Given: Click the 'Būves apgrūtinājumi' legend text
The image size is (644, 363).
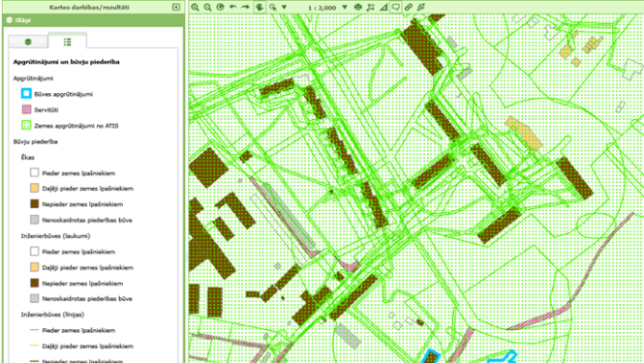Looking at the screenshot, I should pyautogui.click(x=63, y=94).
